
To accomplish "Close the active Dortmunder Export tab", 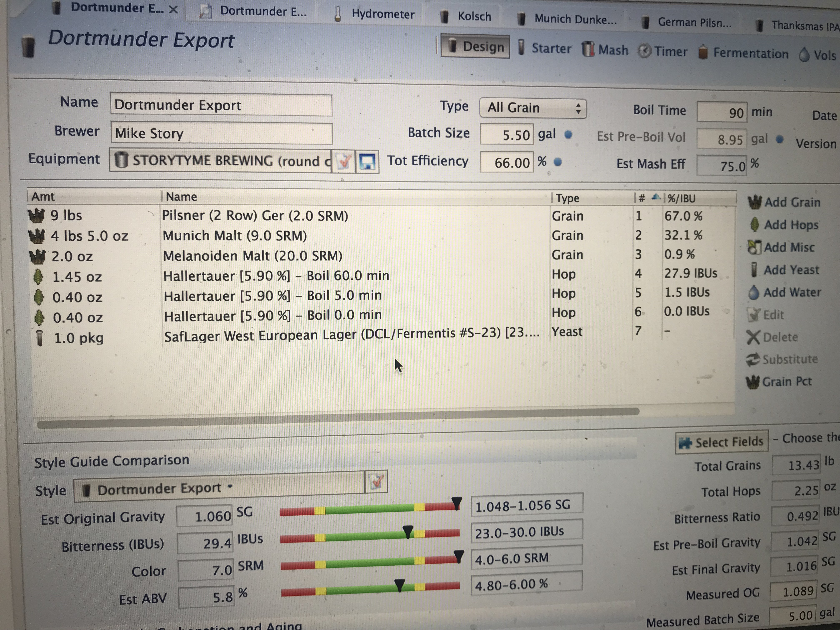I will (173, 10).
